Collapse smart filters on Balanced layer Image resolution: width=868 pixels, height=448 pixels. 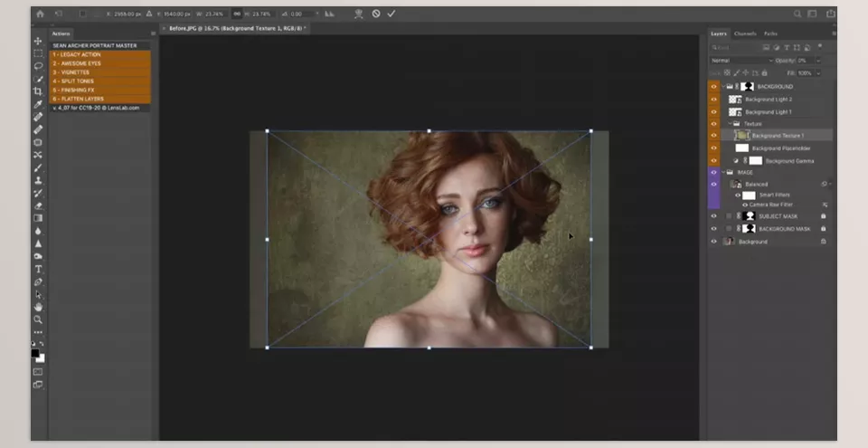pos(828,184)
